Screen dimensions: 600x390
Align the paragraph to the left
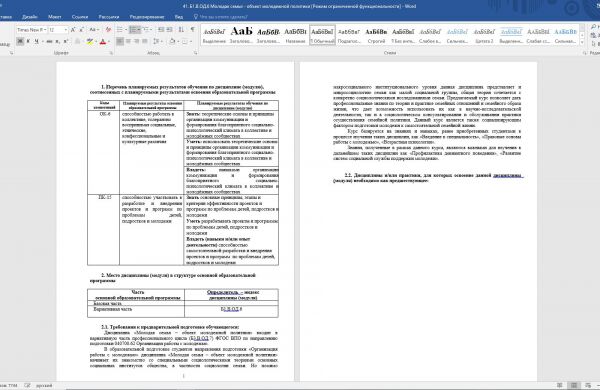120,41
